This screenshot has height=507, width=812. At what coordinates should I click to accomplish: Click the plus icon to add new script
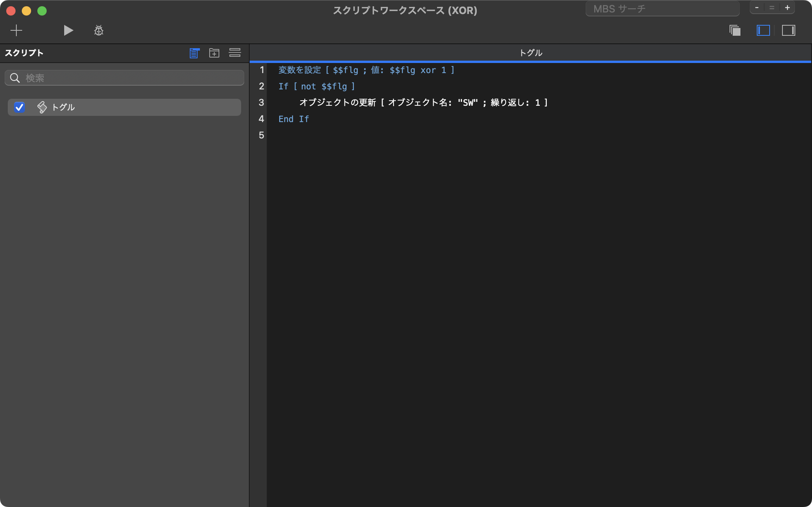pos(16,30)
